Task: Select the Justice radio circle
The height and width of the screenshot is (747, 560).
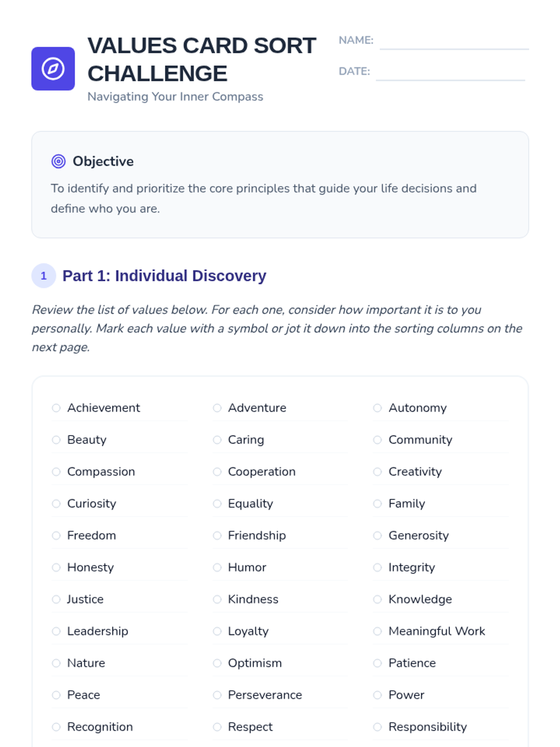Action: (56, 599)
